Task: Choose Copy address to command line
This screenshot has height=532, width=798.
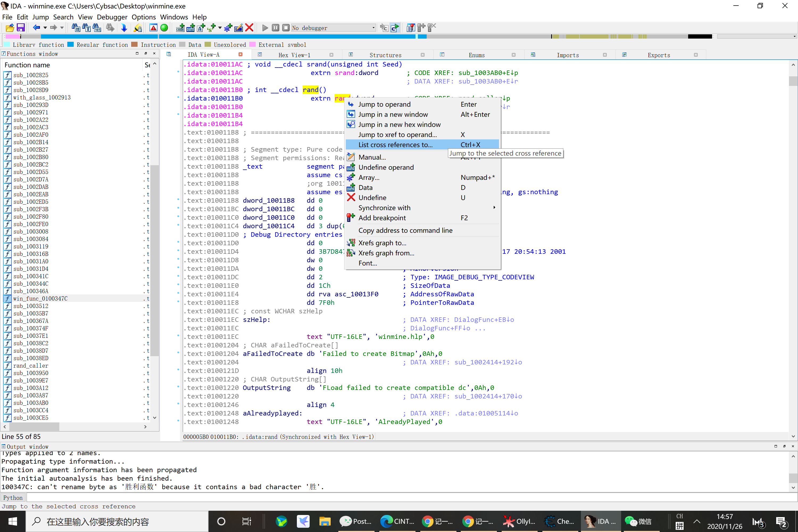Action: (x=422, y=230)
